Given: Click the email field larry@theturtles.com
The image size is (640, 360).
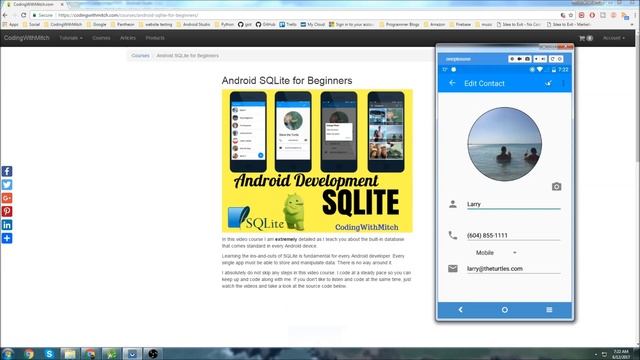Looking at the screenshot, I should tap(513, 269).
